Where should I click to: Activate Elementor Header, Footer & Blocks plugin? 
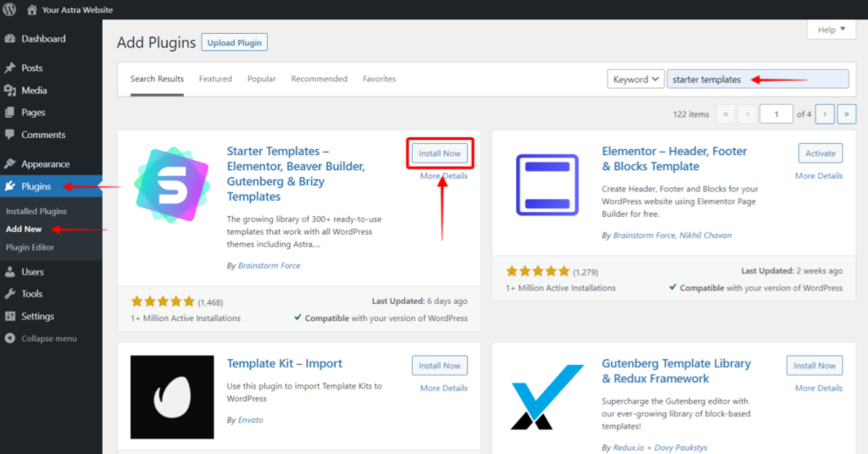click(x=820, y=153)
